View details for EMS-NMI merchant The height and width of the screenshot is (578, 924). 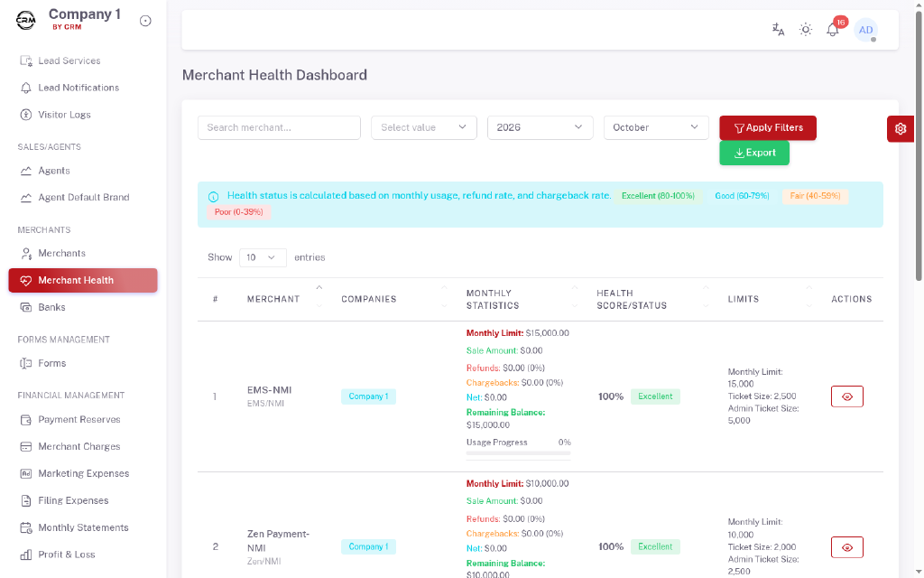click(x=846, y=396)
